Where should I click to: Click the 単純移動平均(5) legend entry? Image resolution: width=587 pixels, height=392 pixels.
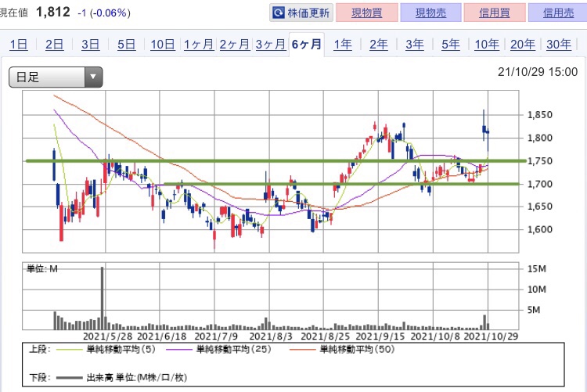pyautogui.click(x=106, y=349)
